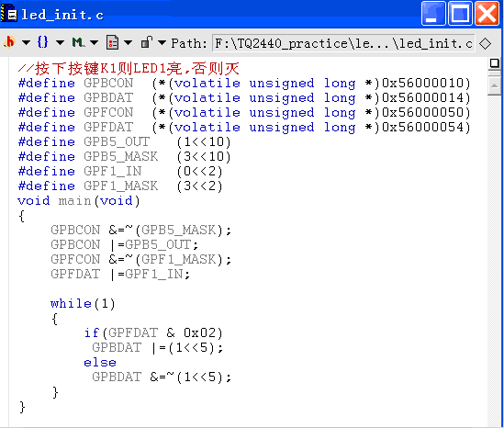Expand the dropdown arrow beside the braces icon
The image size is (504, 428).
(60, 42)
